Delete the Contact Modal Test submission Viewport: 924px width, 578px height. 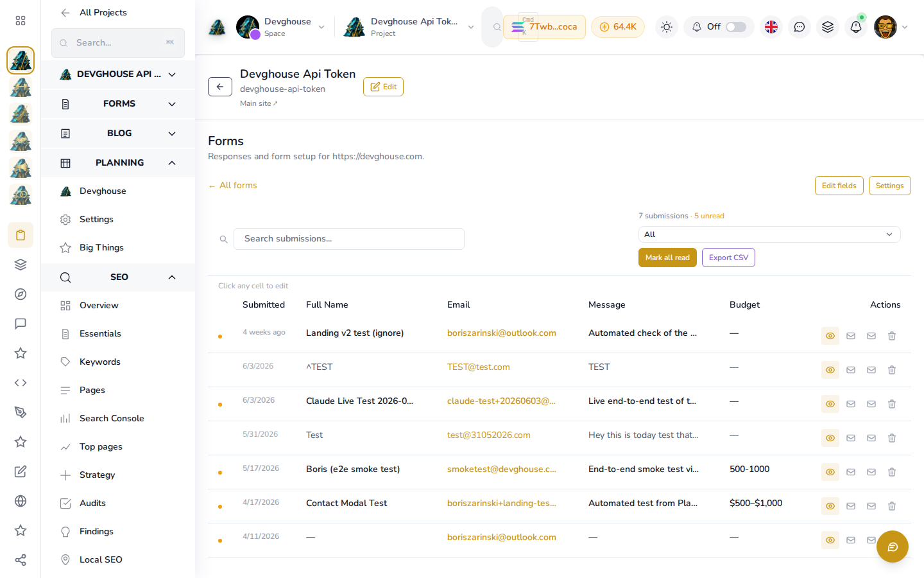pyautogui.click(x=892, y=506)
